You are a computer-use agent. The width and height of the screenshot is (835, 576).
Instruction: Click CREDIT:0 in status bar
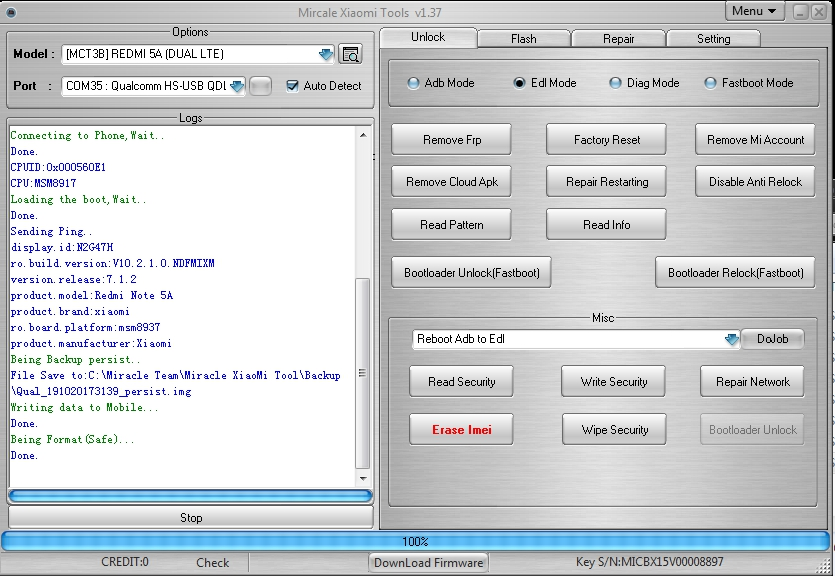tap(125, 562)
